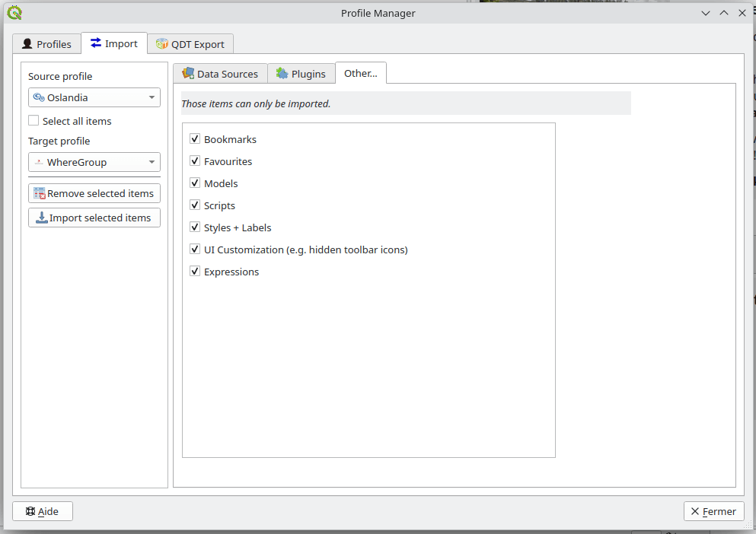Click the globe icon on QDT Export tab
The height and width of the screenshot is (534, 756).
(162, 43)
